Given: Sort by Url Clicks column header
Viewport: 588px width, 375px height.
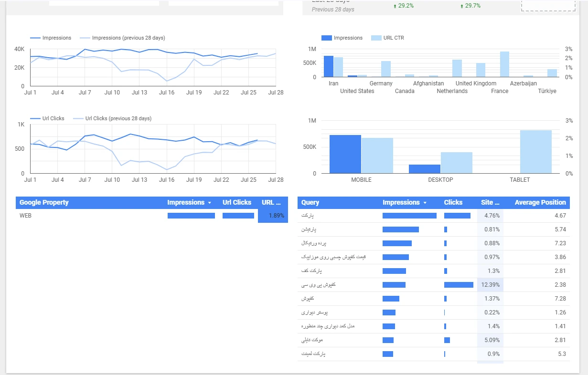Looking at the screenshot, I should point(237,202).
